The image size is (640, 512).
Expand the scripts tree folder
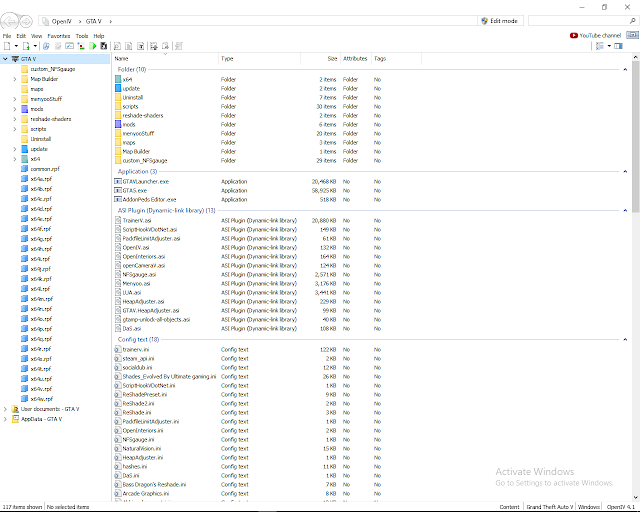coord(15,129)
